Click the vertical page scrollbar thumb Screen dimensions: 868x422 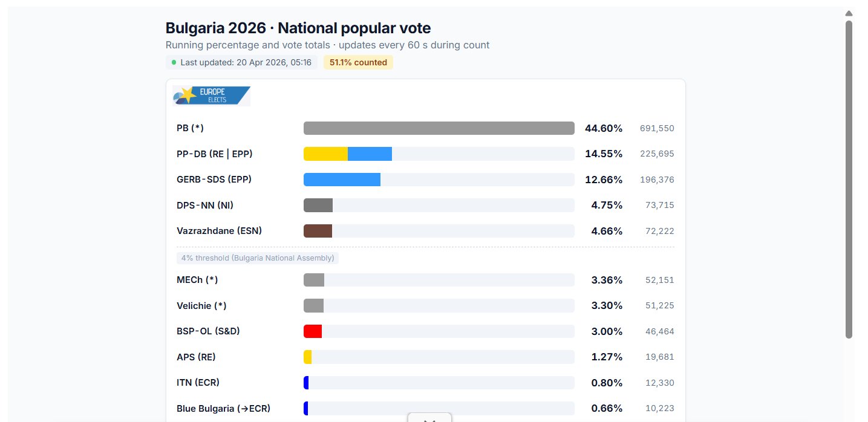tap(849, 179)
